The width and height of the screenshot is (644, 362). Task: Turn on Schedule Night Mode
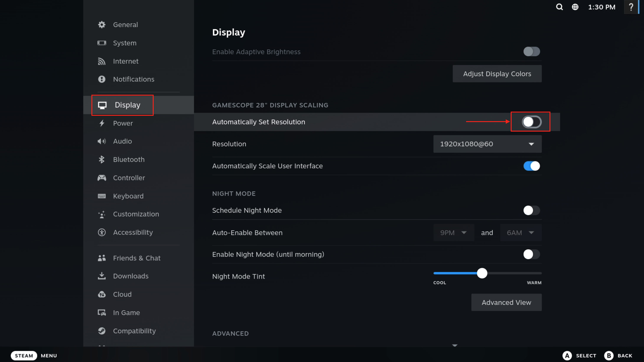tap(532, 210)
